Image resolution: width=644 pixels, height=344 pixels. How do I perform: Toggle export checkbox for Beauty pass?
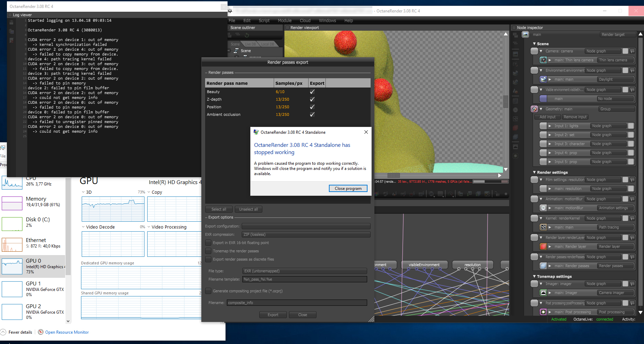pos(312,92)
